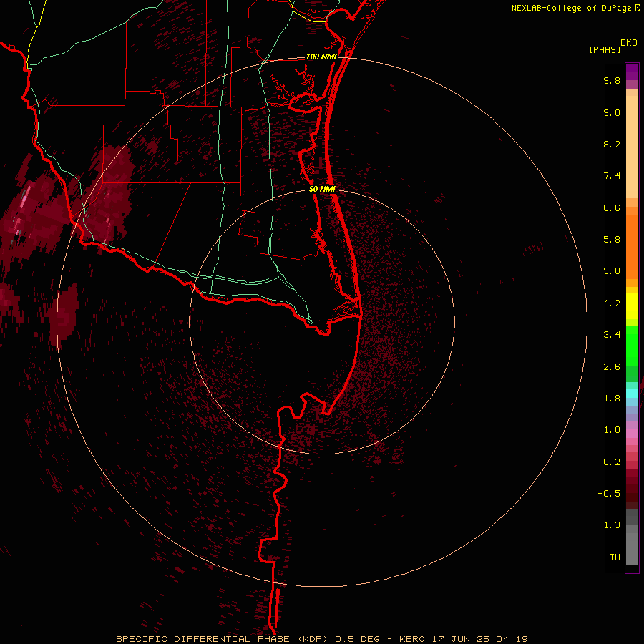Click the 8.2 value on the color scale
The width and height of the screenshot is (644, 644).
coord(612,144)
